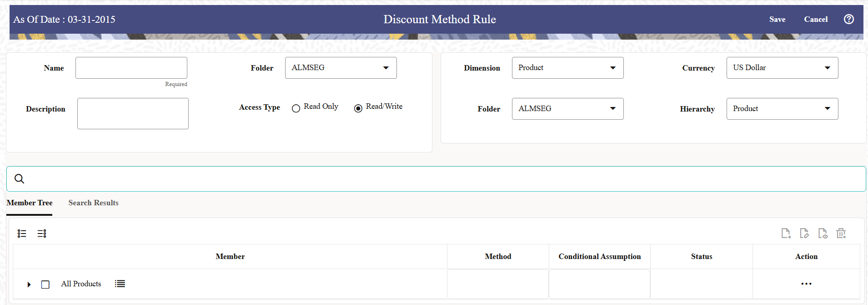This screenshot has width=868, height=305.
Task: Open the Dimension dropdown
Action: [x=567, y=68]
